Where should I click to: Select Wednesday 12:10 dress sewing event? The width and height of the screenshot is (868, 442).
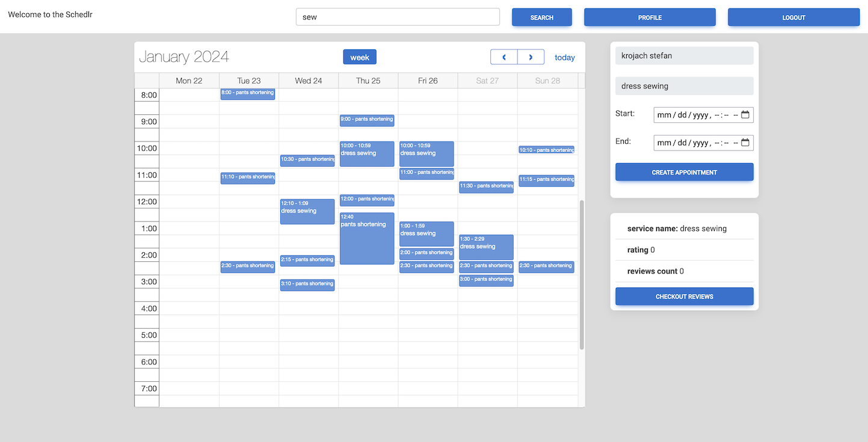click(307, 211)
